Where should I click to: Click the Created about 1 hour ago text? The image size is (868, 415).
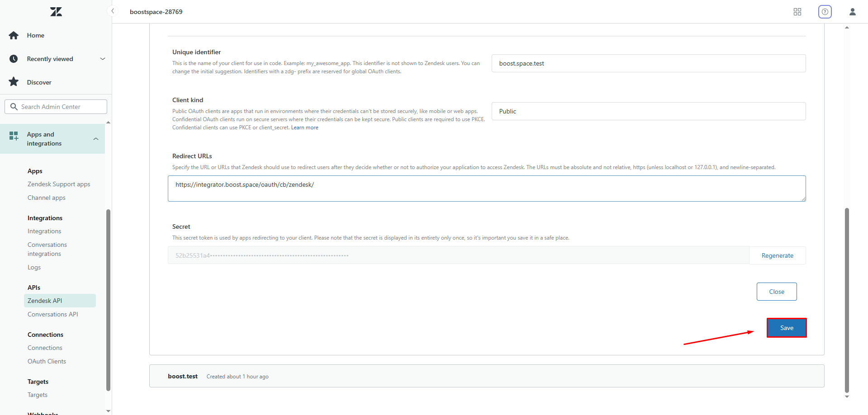[x=237, y=377]
